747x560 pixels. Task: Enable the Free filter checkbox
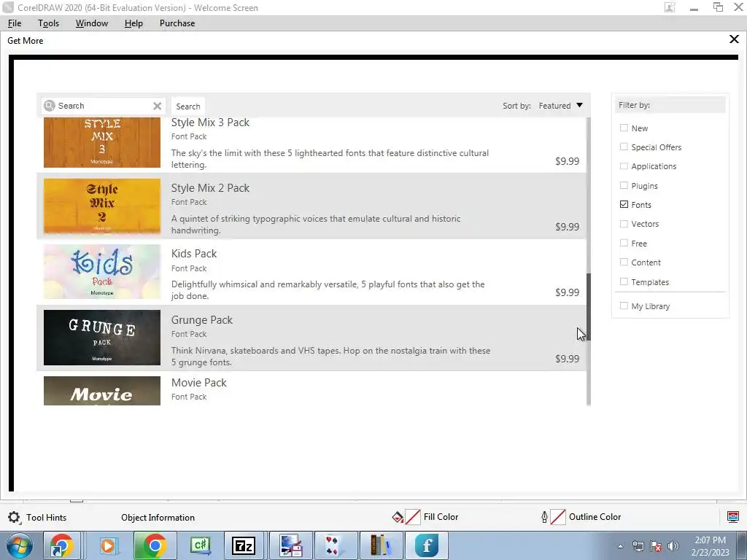pos(624,243)
